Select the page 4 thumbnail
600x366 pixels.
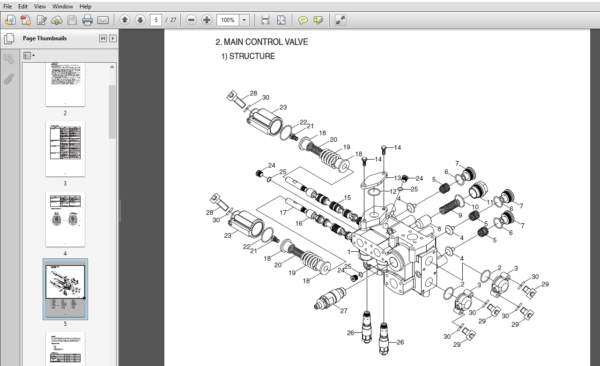click(65, 219)
